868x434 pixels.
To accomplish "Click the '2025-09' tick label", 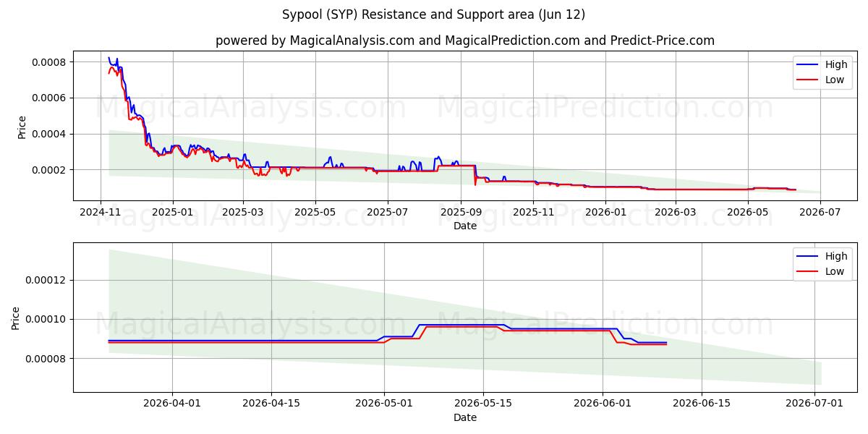I will (x=461, y=213).
